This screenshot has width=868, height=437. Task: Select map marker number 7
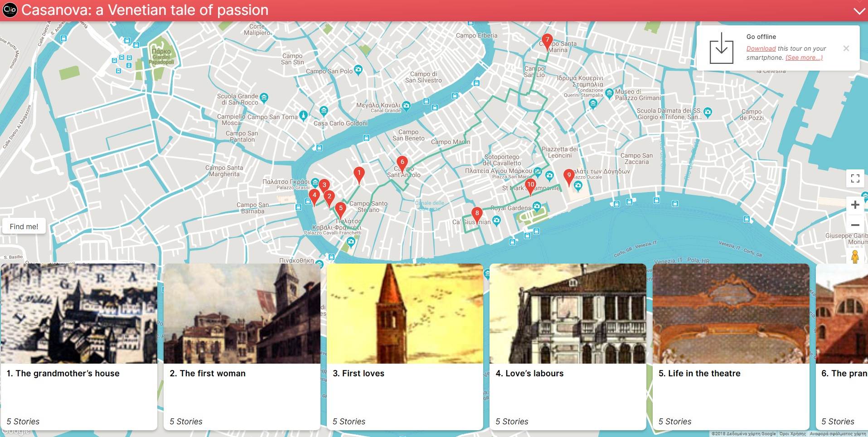547,42
